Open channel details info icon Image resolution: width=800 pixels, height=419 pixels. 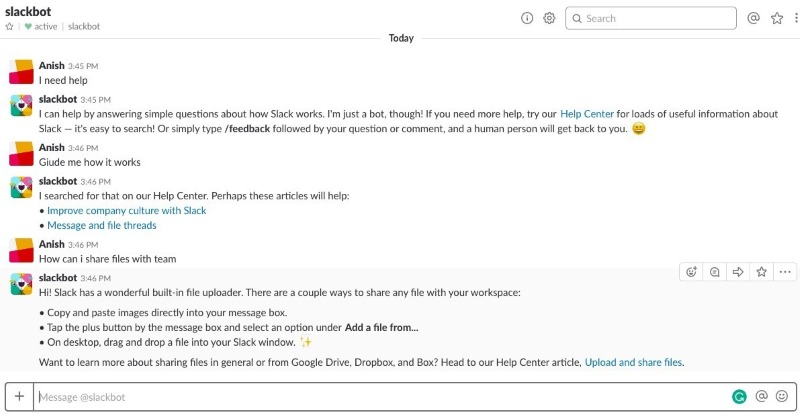pos(527,18)
